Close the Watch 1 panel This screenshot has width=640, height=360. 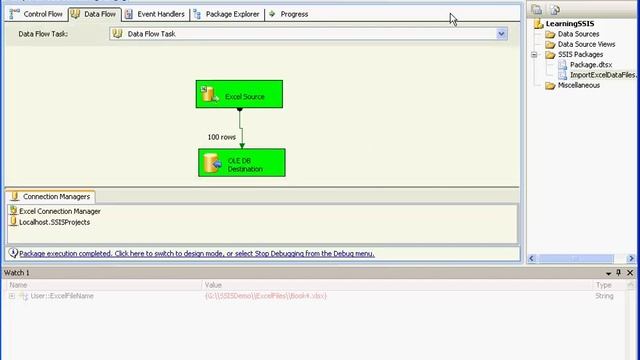tap(630, 272)
